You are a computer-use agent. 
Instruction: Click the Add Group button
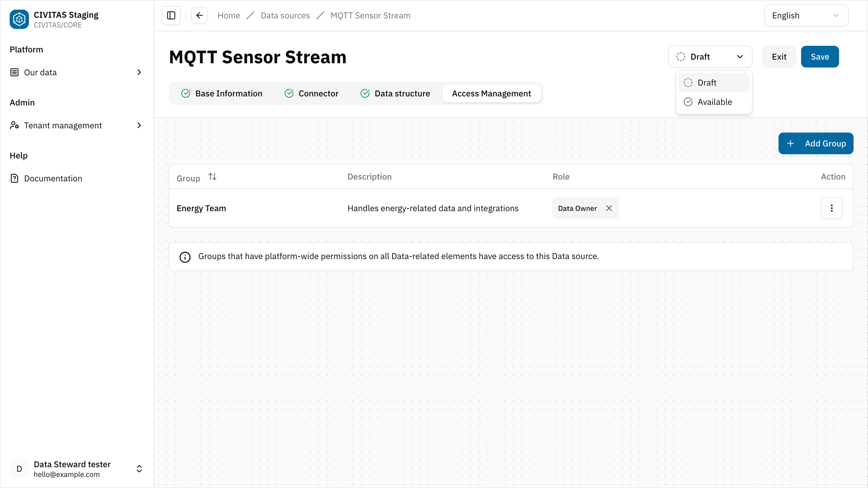coord(816,143)
